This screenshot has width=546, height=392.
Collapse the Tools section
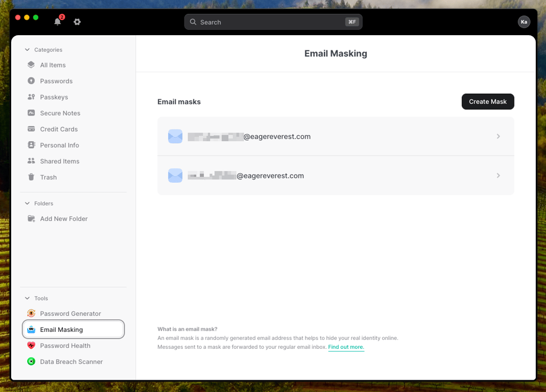(27, 298)
